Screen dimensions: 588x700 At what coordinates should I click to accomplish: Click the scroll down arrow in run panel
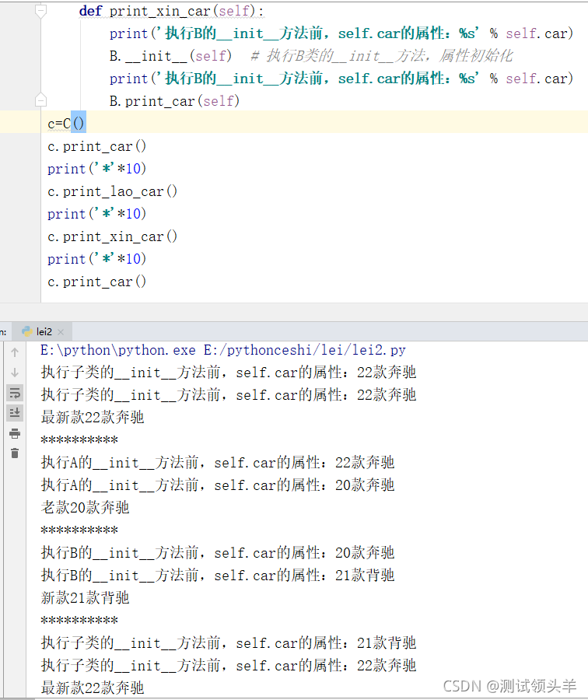click(x=14, y=373)
